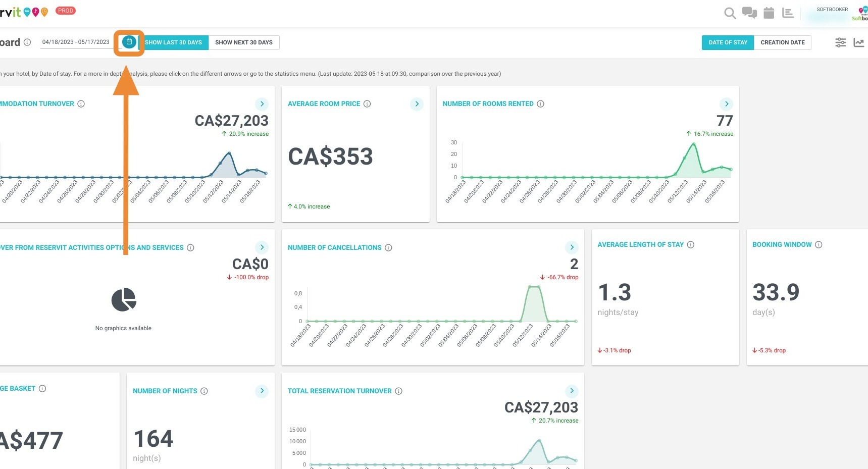Click info icon next to dashboard title

tap(27, 42)
